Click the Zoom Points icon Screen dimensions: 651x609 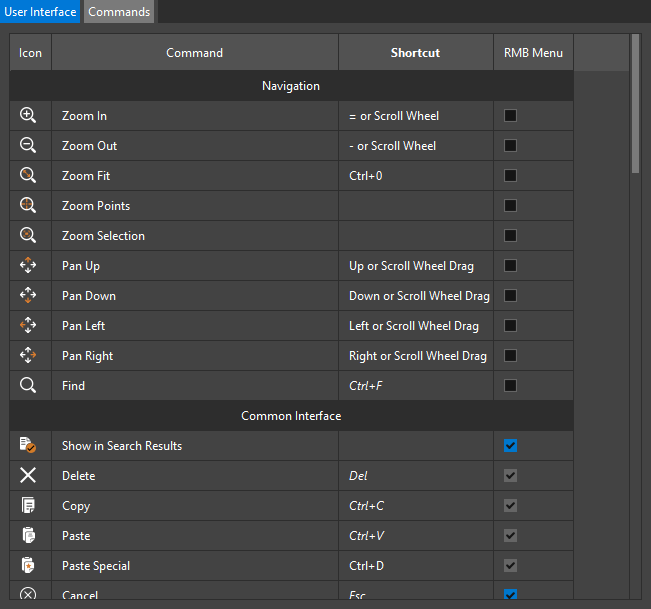28,205
